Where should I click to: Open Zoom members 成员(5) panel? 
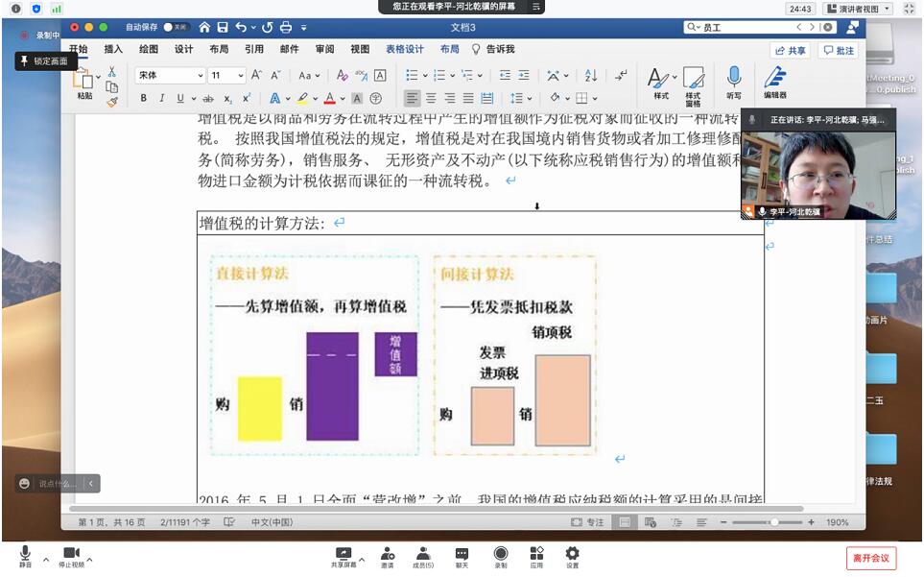pos(423,557)
